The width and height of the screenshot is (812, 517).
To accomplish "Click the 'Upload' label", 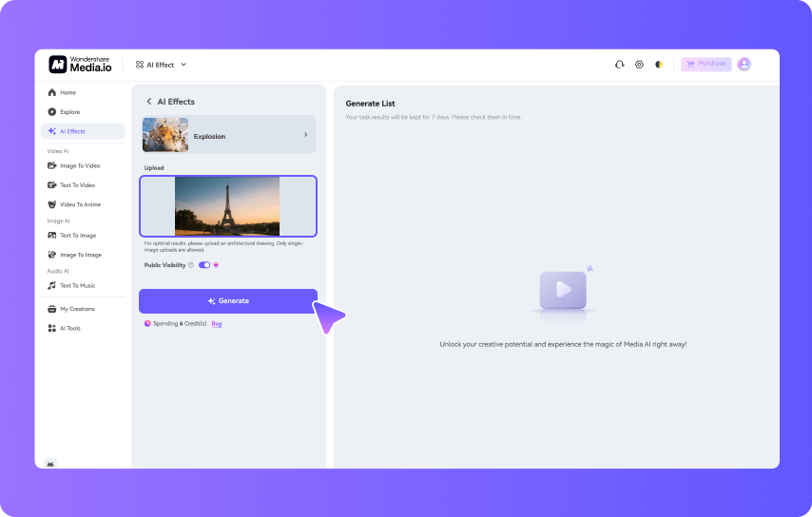I will pos(154,167).
